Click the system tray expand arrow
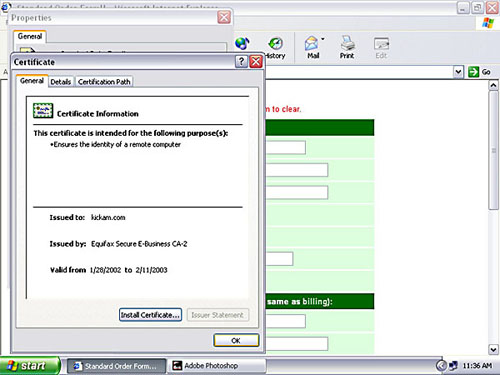The width and height of the screenshot is (500, 375). tap(441, 366)
